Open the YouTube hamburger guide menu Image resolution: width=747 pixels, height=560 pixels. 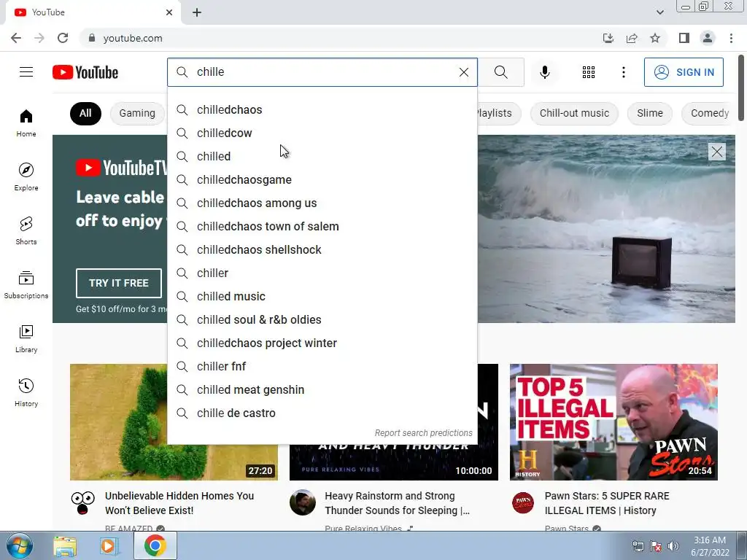point(26,72)
